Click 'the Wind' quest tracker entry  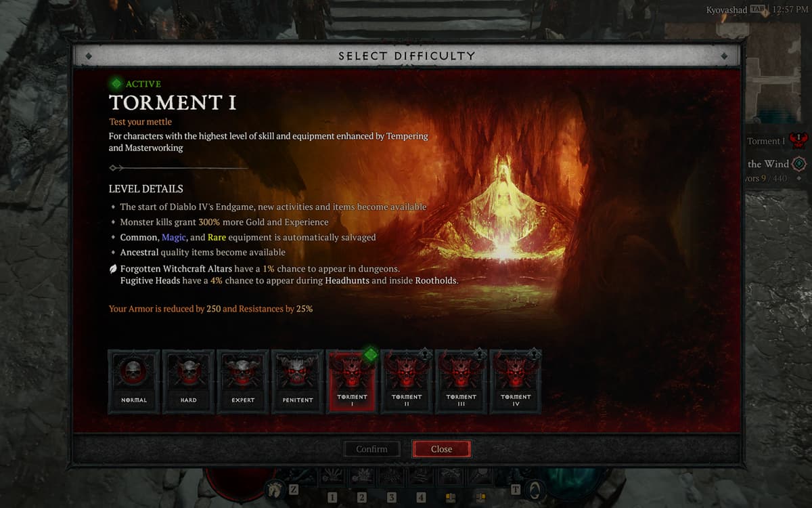(769, 163)
